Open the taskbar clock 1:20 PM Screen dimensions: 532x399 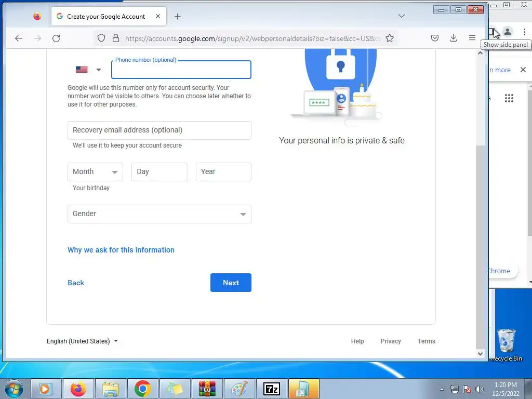506,389
